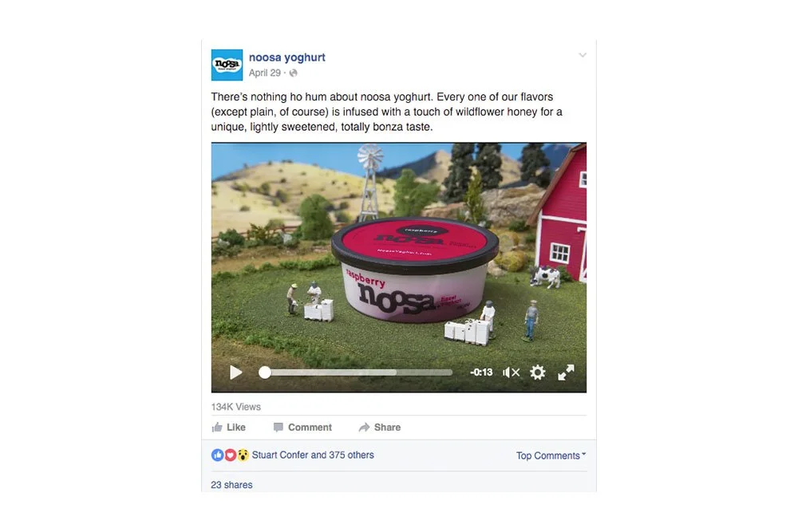Share the post via Share button
Image resolution: width=798 pixels, height=532 pixels.
click(x=380, y=428)
